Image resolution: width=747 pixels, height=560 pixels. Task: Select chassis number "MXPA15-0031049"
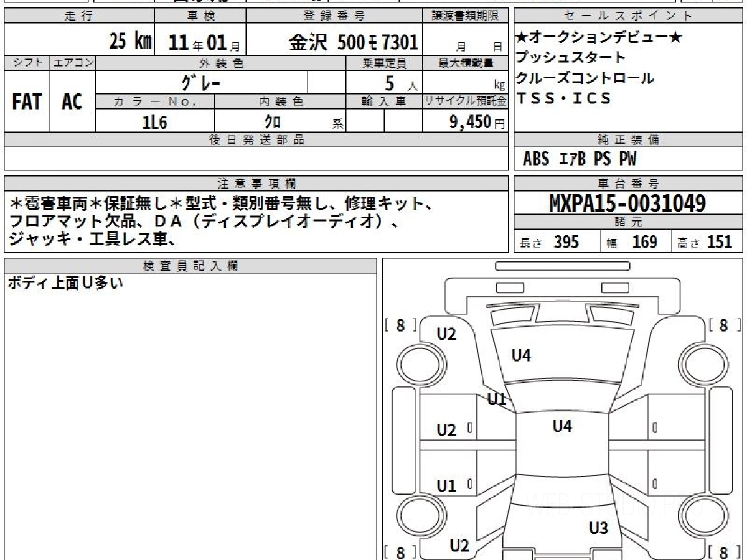pyautogui.click(x=627, y=203)
